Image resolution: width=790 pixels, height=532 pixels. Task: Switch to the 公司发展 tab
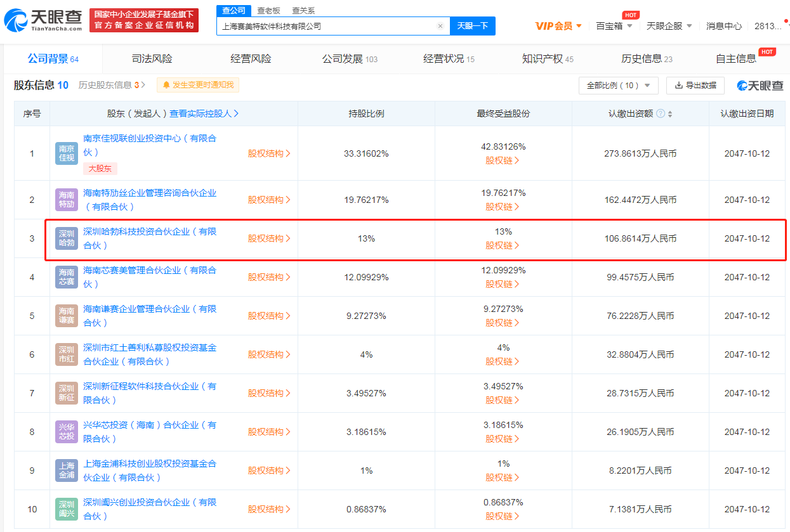pos(350,59)
